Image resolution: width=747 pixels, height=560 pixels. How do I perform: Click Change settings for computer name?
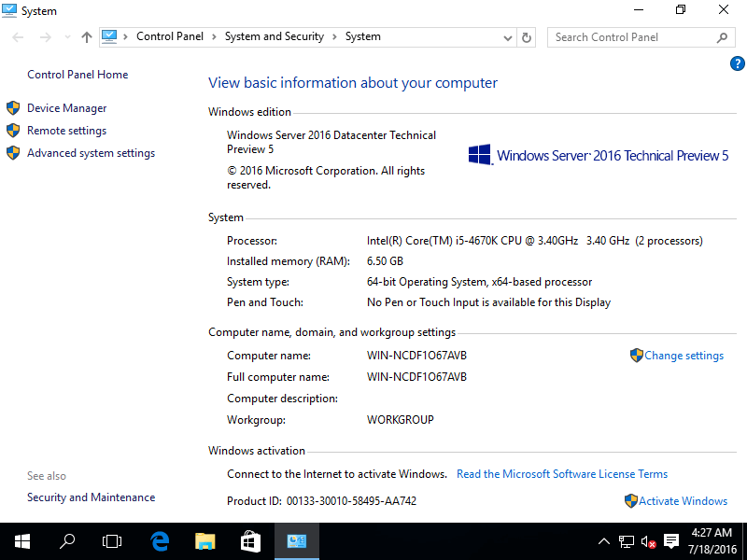[x=684, y=356]
